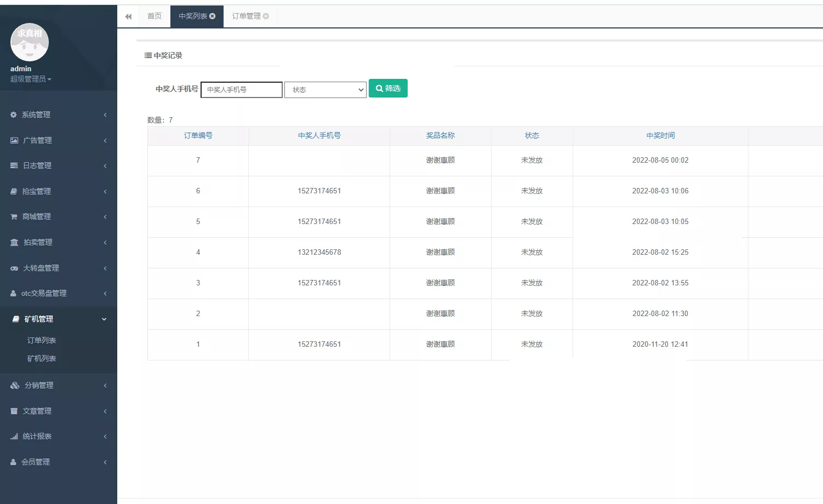Click the gear icon beside 系统管理
Screen dimensions: 823x504
[14, 115]
